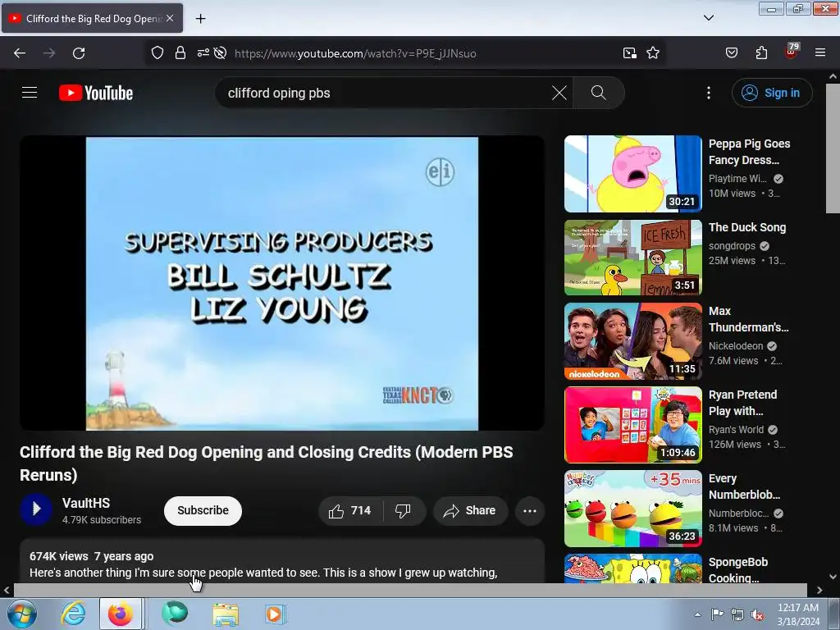Save to Pocket icon in the toolbar
The image size is (840, 630).
(732, 53)
